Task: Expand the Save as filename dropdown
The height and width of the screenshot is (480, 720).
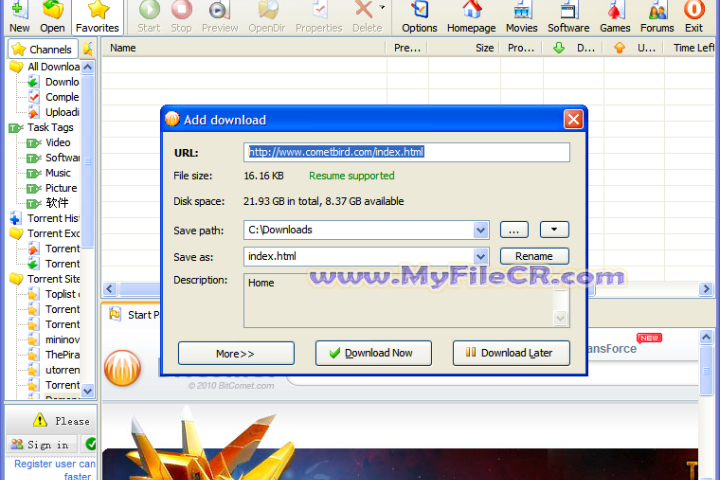Action: click(480, 256)
